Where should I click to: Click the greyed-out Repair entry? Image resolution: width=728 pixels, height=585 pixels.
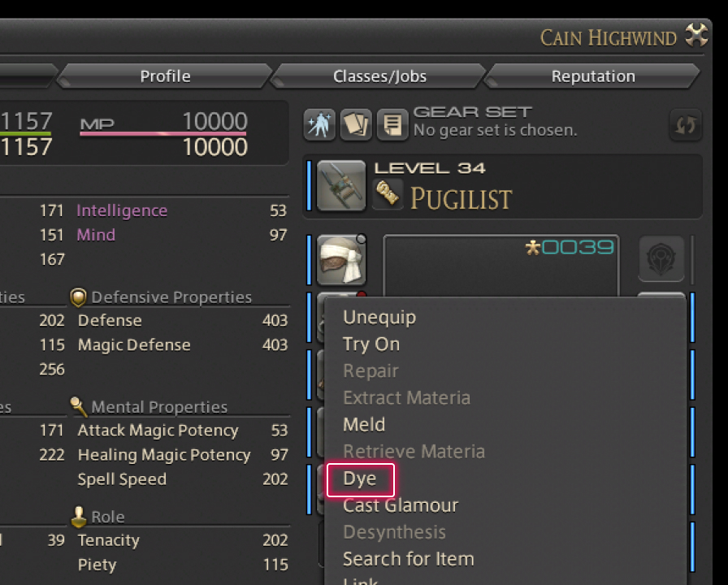(370, 370)
